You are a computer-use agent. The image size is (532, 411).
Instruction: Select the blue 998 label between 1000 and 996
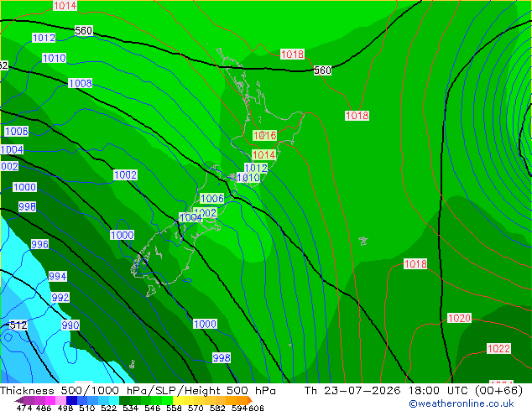tap(27, 206)
